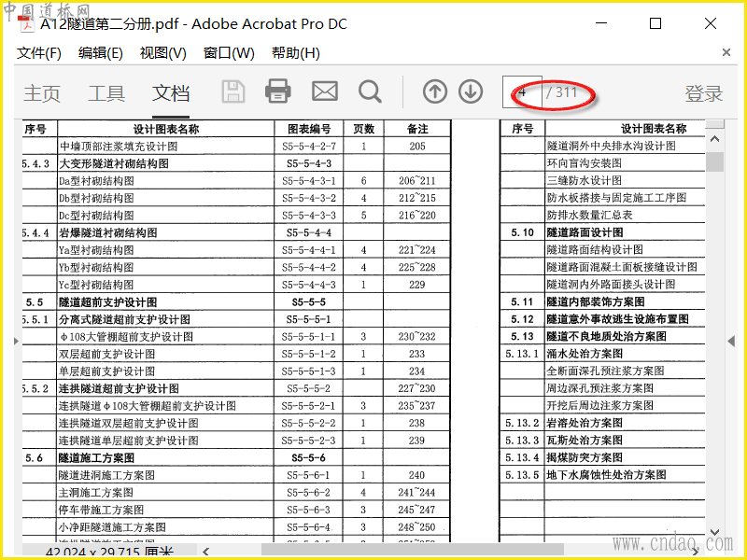Viewport: 747px width, 560px height.
Task: Click the text 地下水腐蚀性处治方案图
Action: pyautogui.click(x=606, y=475)
